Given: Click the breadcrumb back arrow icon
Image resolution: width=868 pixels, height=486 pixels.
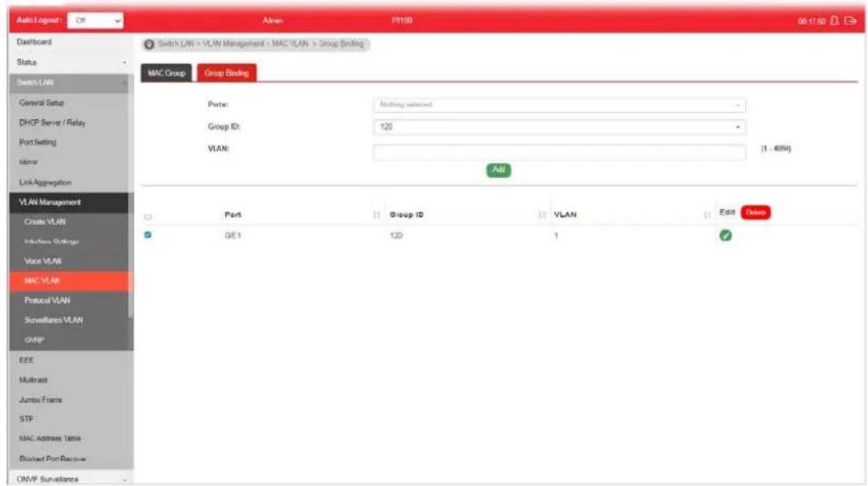Looking at the screenshot, I should [x=149, y=44].
